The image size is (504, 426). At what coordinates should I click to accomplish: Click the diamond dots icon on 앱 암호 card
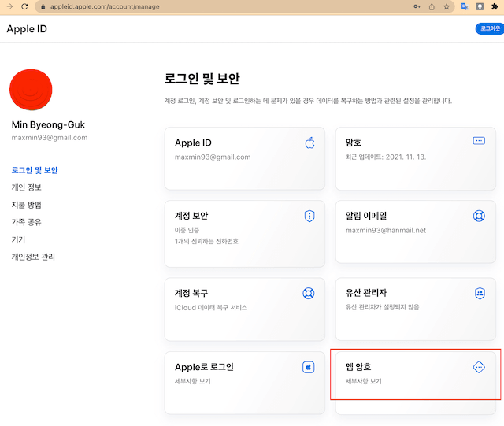coord(479,367)
